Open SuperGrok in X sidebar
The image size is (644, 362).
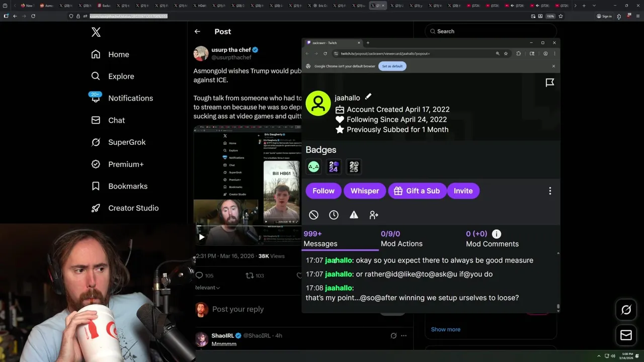pos(118,142)
